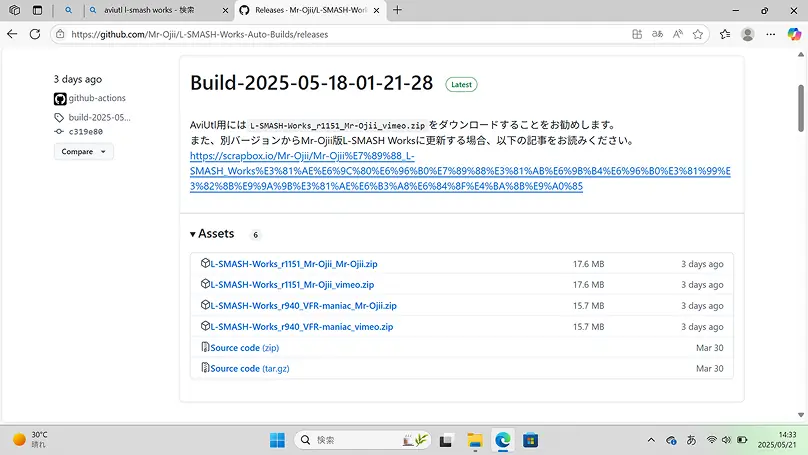
Task: Click the asset count badge 6
Action: (255, 235)
